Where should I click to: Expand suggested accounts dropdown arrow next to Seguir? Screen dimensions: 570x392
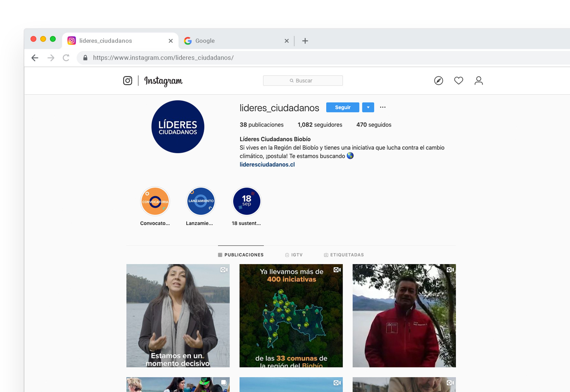(x=368, y=107)
